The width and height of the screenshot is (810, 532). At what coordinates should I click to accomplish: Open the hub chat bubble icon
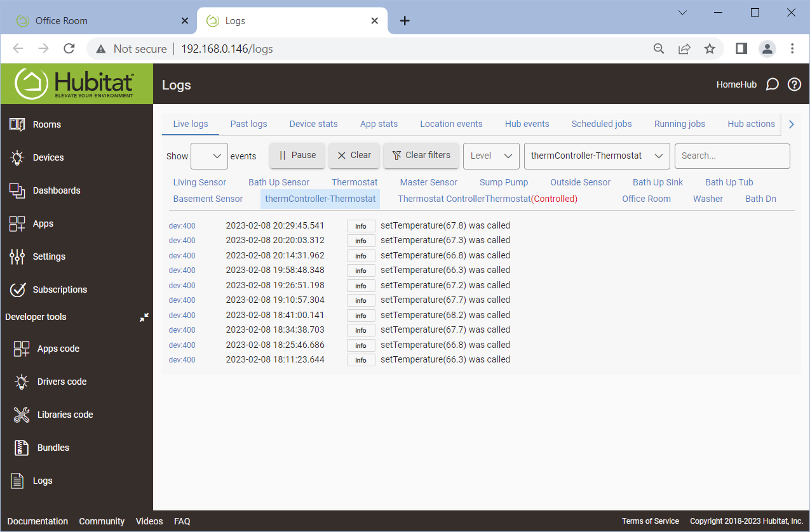(x=772, y=84)
